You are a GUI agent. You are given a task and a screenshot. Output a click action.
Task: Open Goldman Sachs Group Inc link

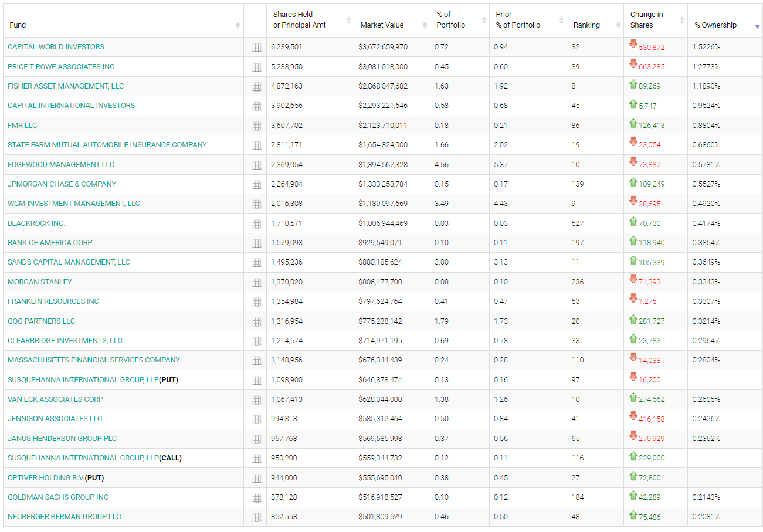click(58, 497)
